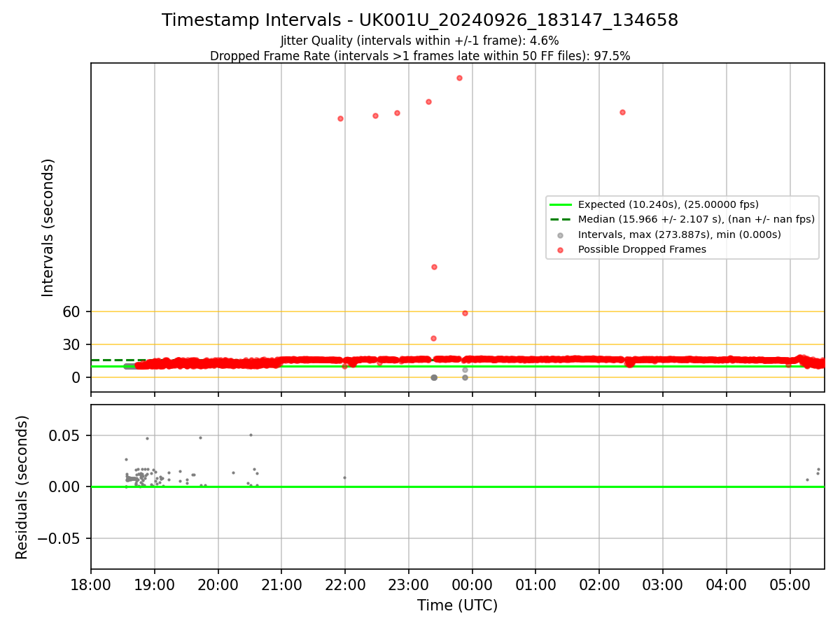Click the red outlier point near 23:20 at top
840x630 pixels.
[x=428, y=101]
